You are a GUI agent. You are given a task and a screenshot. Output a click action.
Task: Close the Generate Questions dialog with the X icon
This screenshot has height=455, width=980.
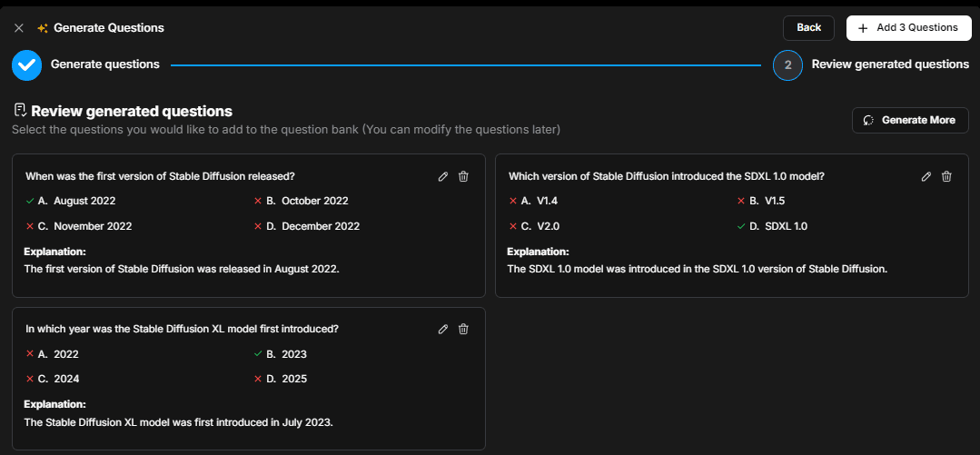19,28
